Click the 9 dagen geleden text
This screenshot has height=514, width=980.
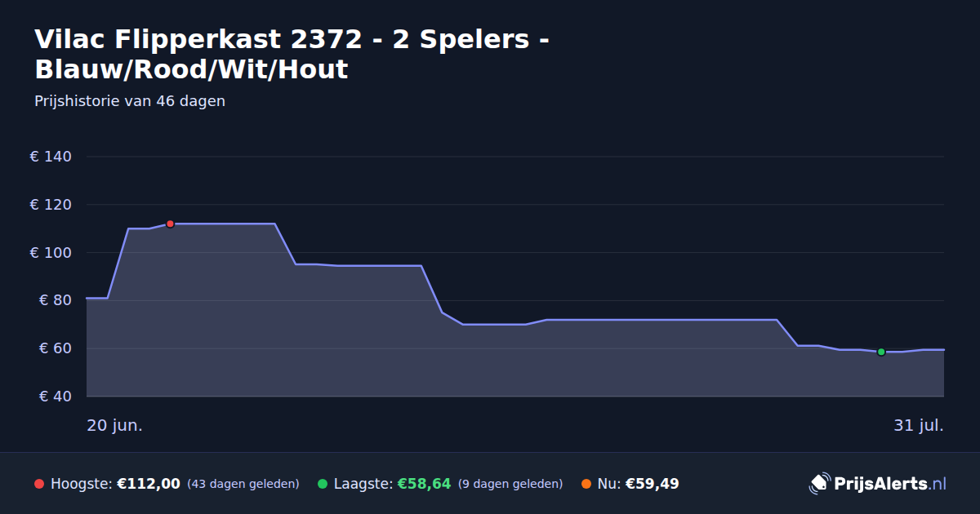tap(510, 484)
